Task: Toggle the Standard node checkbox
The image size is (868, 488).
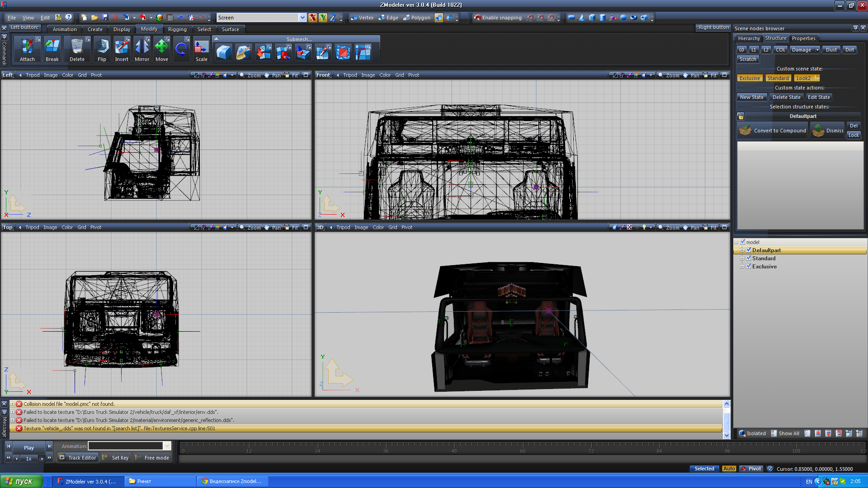Action: click(x=749, y=258)
